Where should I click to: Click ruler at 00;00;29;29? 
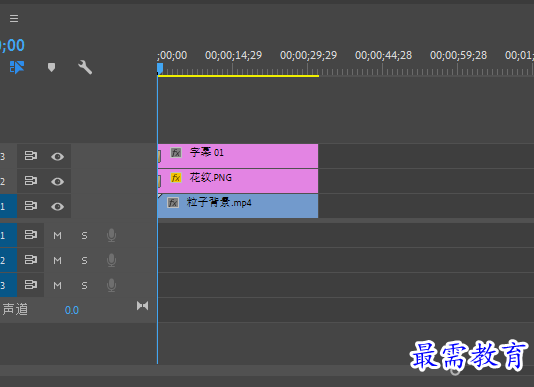tap(308, 55)
